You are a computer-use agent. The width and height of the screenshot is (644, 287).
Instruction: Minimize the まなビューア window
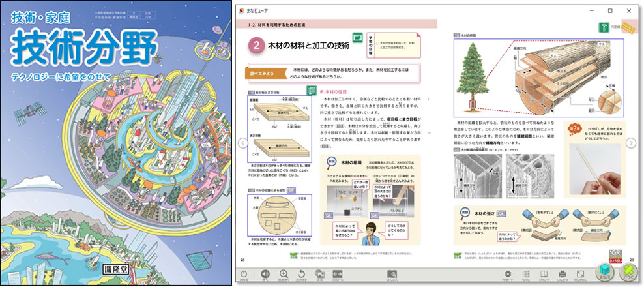click(592, 10)
